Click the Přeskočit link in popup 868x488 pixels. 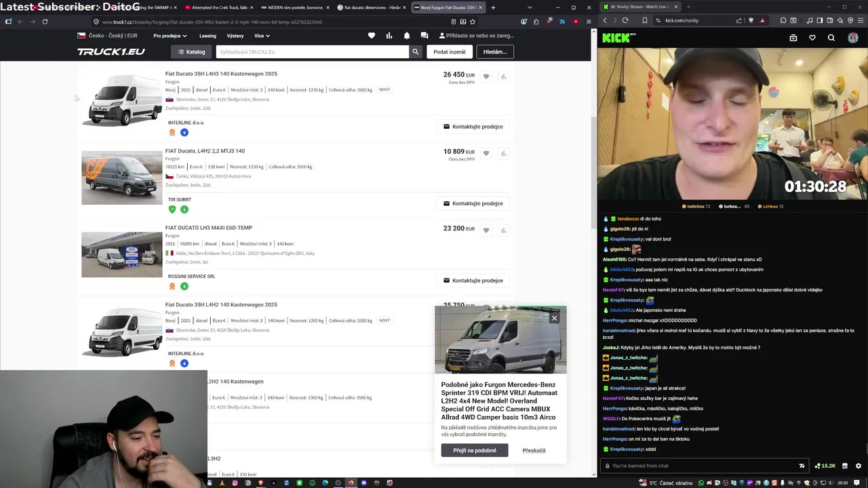(534, 450)
